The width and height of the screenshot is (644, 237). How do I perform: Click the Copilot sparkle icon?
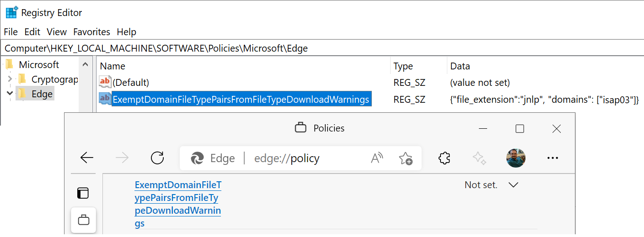coord(479,158)
